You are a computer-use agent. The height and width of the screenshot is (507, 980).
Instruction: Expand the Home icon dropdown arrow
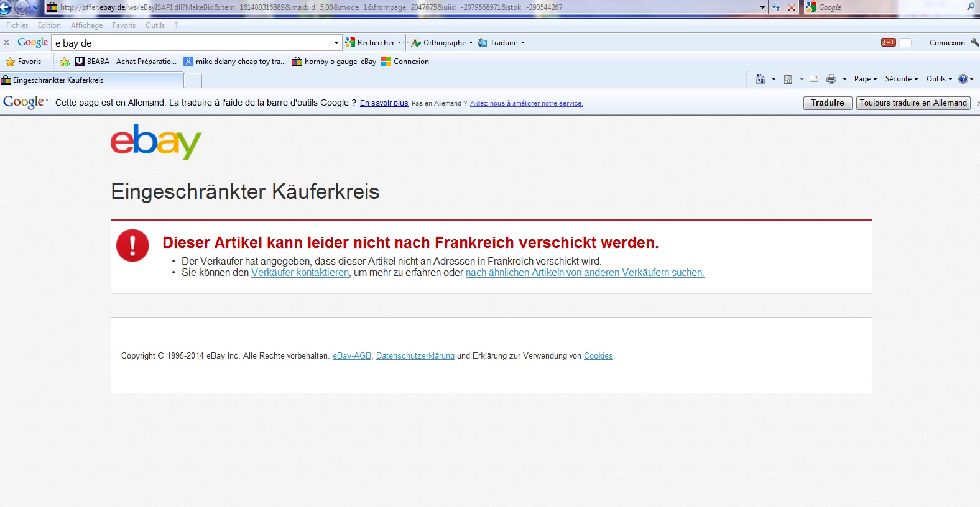point(774,79)
